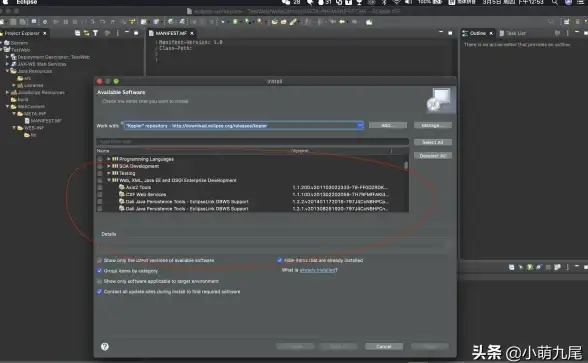Toggle Hide items already installed checkbox
This screenshot has height=363, width=588.
(x=280, y=260)
